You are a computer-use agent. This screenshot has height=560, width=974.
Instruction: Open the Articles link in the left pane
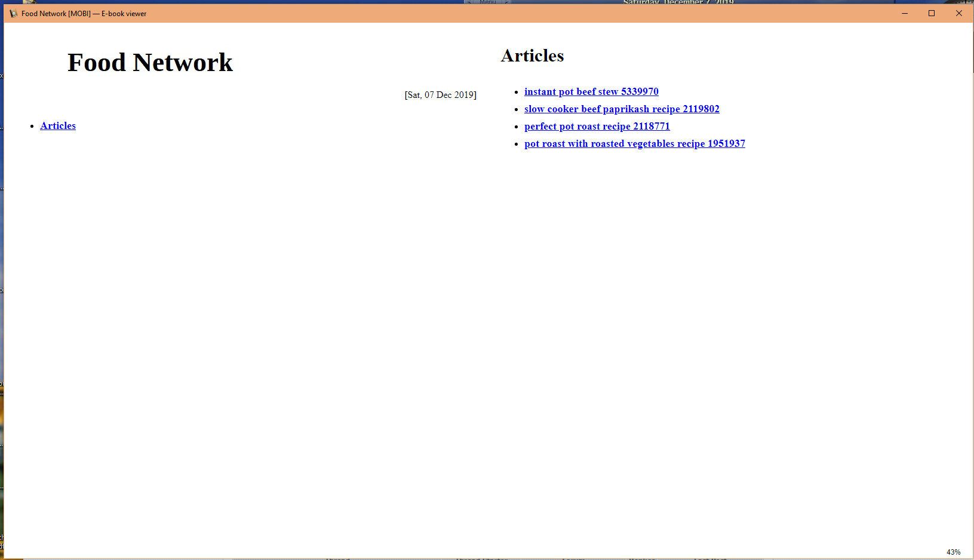coord(58,126)
